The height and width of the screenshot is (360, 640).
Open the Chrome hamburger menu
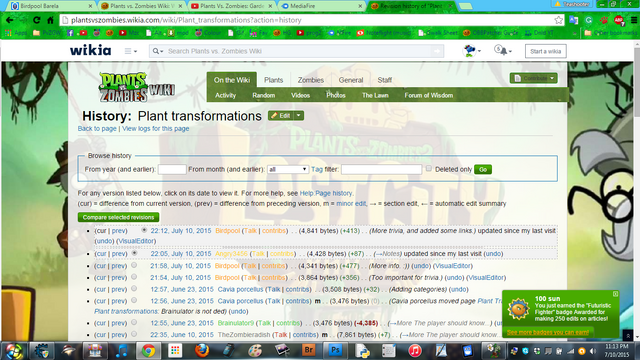coord(634,20)
